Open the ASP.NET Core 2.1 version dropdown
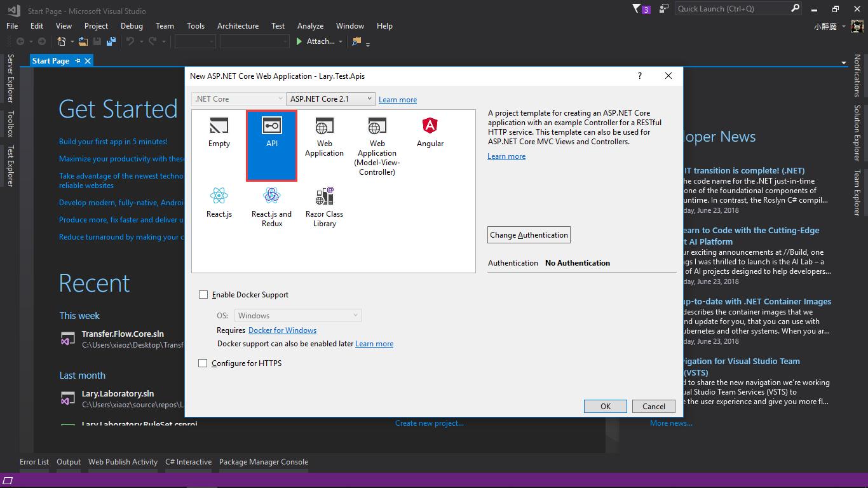Viewport: 868px width, 488px height. pos(331,99)
